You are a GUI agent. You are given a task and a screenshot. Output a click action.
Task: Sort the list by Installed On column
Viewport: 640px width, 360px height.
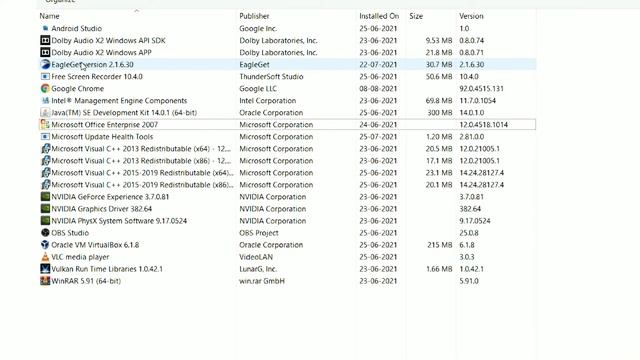(379, 16)
